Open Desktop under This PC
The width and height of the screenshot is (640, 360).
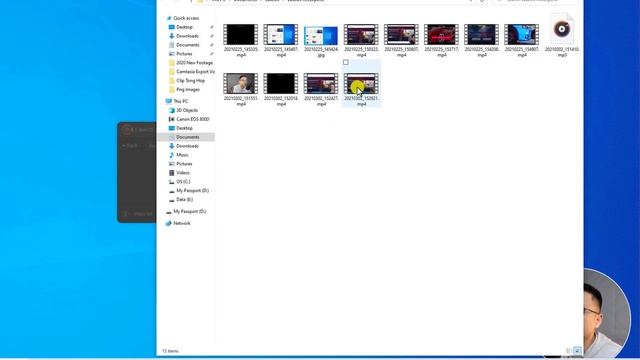(x=181, y=128)
